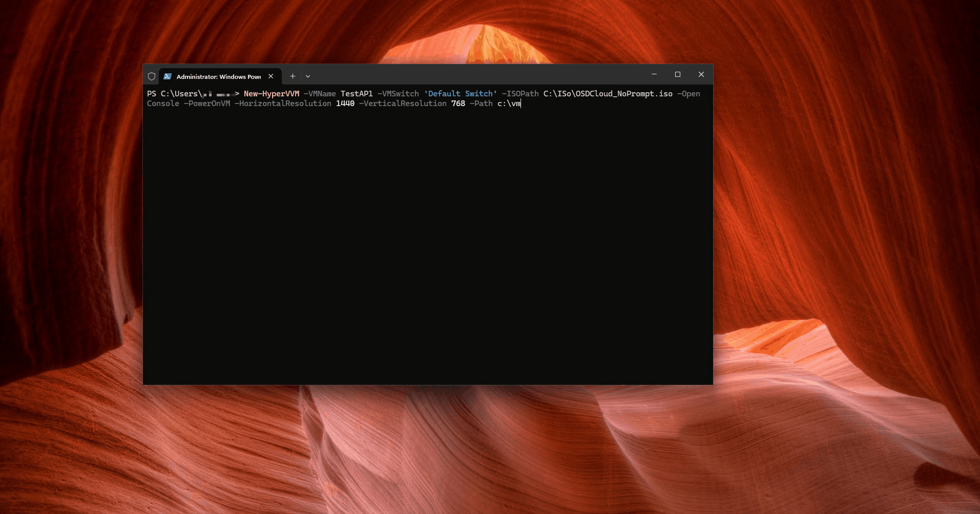Expand the new tab profile dropdown

[x=308, y=76]
